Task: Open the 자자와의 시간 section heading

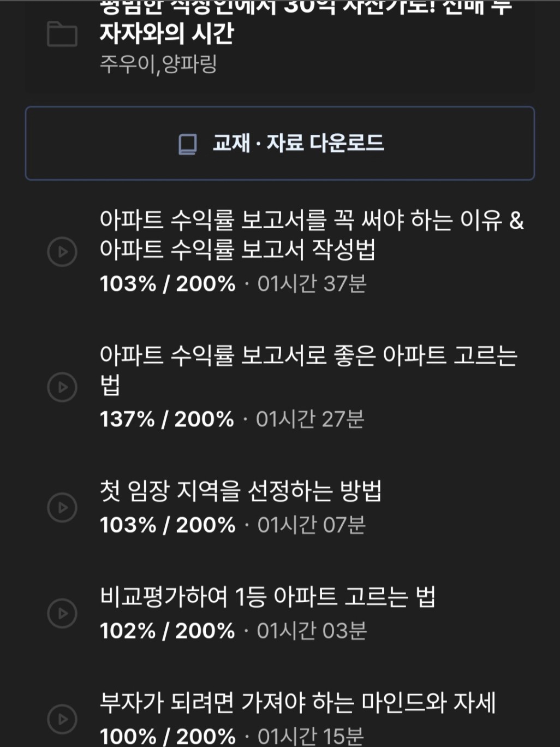Action: pos(167,33)
